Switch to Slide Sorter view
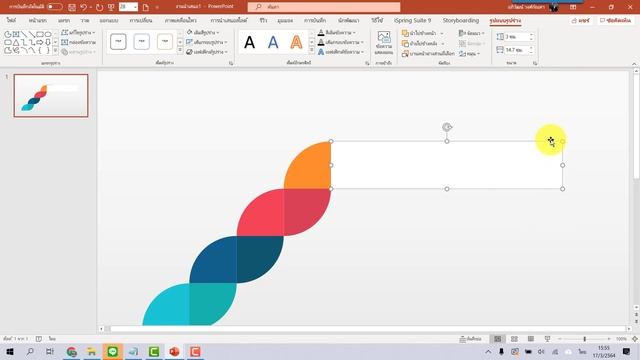 pos(514,339)
